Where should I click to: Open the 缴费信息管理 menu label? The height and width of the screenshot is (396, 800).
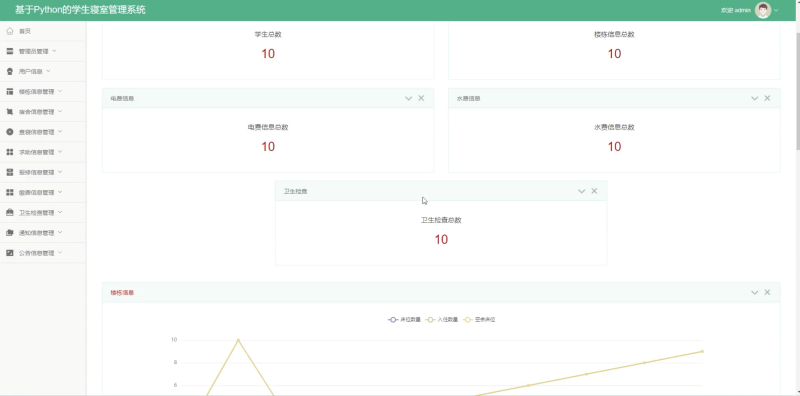pyautogui.click(x=36, y=192)
